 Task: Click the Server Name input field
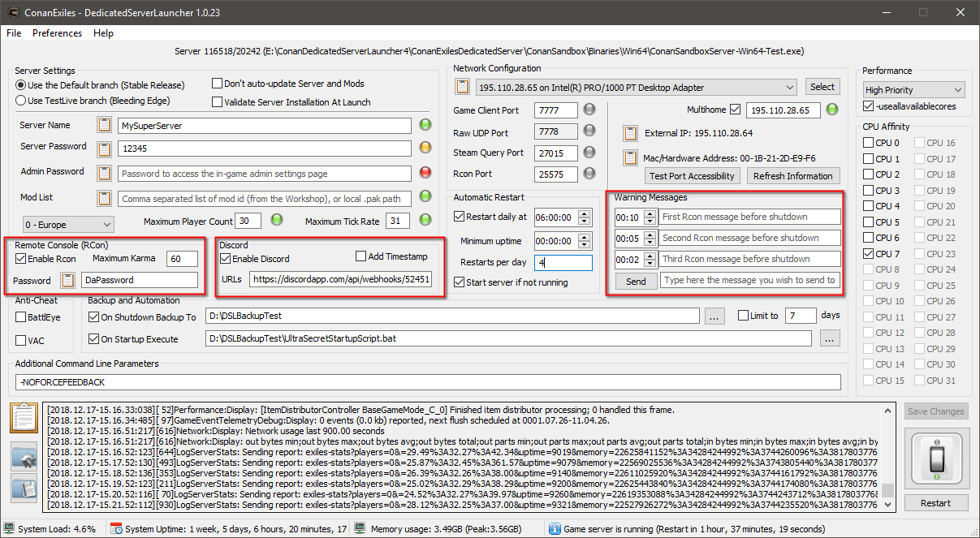[x=264, y=126]
